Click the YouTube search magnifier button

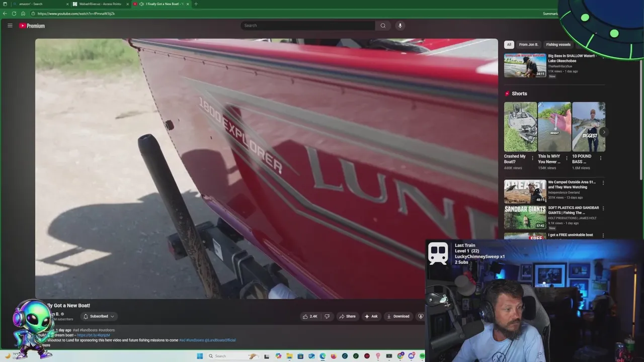coord(383,26)
